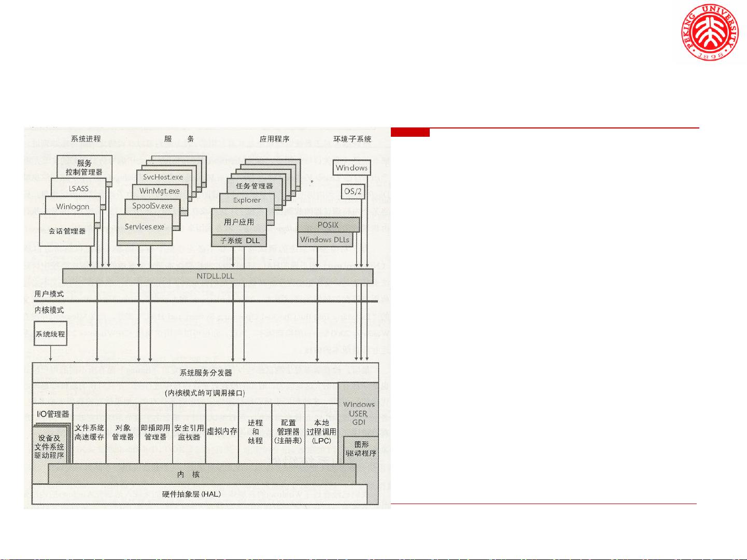This screenshot has height=560, width=747.
Task: Select the 系统线程 box
Action: 50,334
